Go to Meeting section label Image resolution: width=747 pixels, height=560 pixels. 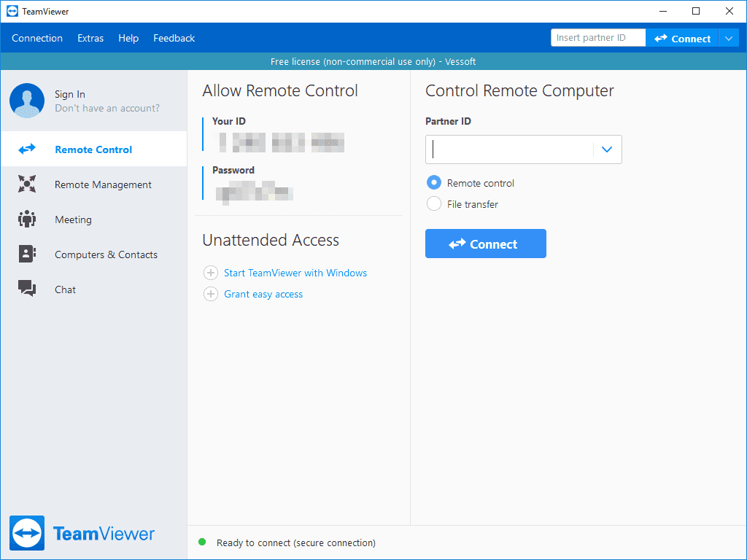(74, 219)
